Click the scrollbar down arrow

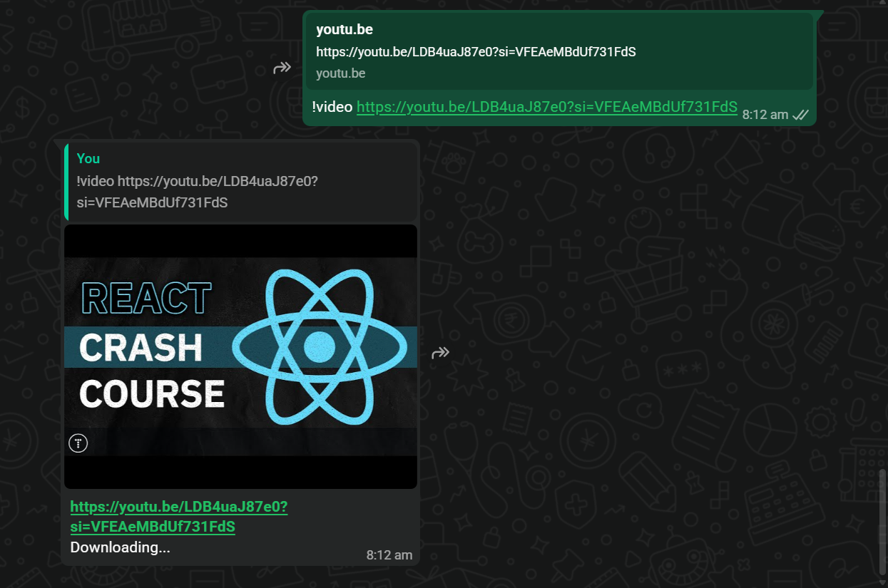pos(882,582)
